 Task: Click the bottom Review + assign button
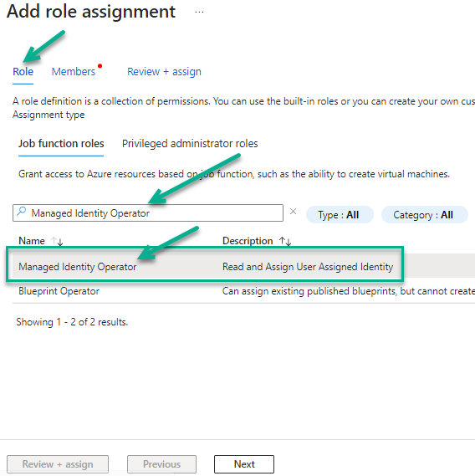pyautogui.click(x=58, y=463)
